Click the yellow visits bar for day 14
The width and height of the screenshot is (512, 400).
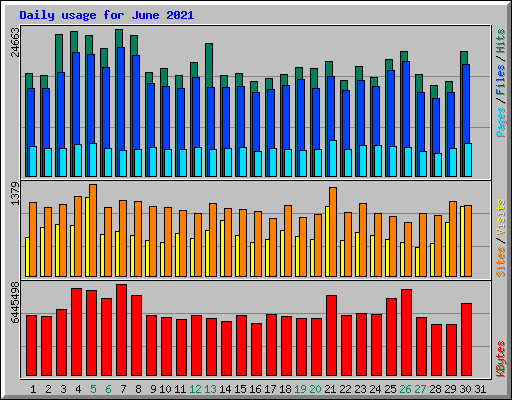click(222, 248)
